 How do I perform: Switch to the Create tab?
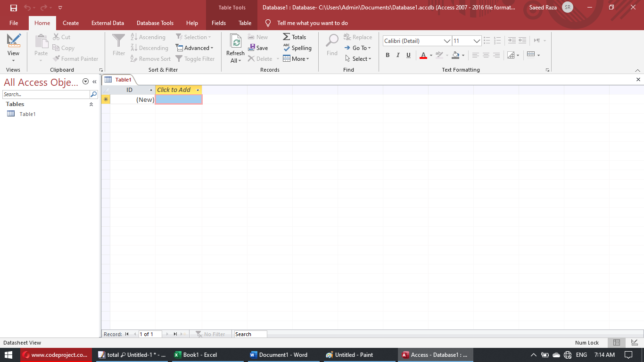click(x=71, y=23)
